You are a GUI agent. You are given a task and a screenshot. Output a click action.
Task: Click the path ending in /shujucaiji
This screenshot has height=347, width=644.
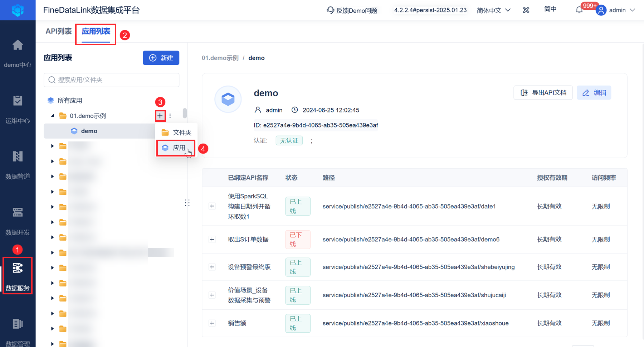tap(414, 295)
